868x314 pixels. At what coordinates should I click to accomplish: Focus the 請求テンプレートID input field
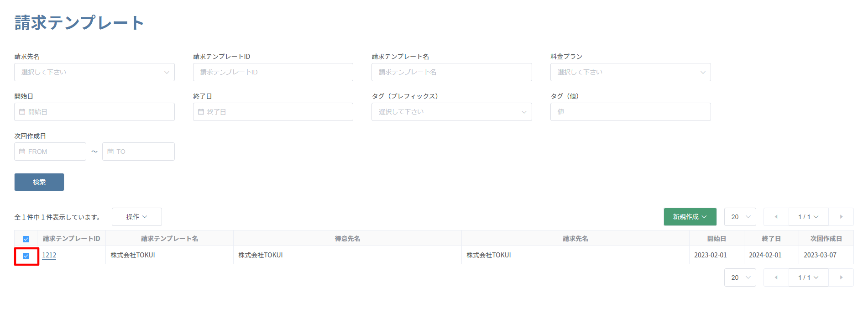tap(273, 72)
